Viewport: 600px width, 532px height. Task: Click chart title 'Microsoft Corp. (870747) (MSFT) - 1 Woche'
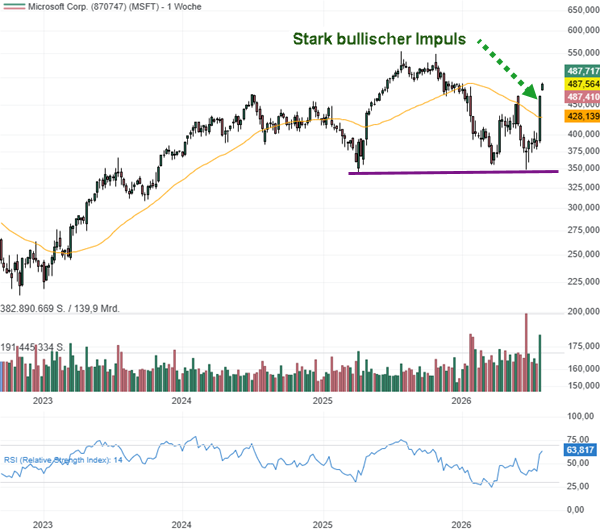(114, 7)
